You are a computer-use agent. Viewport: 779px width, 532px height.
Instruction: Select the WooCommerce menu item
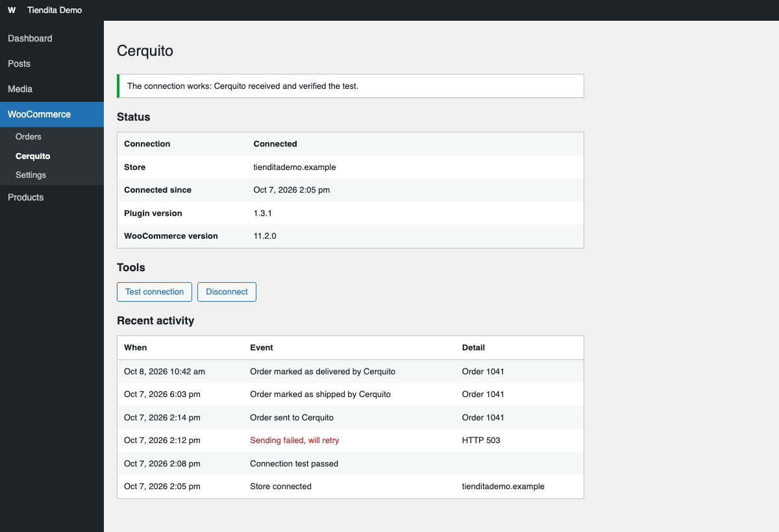click(52, 114)
